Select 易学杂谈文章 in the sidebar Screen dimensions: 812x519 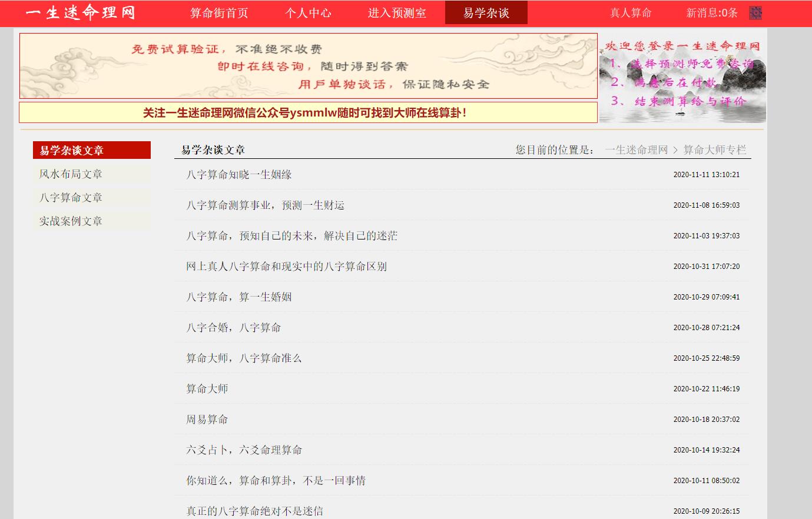92,150
